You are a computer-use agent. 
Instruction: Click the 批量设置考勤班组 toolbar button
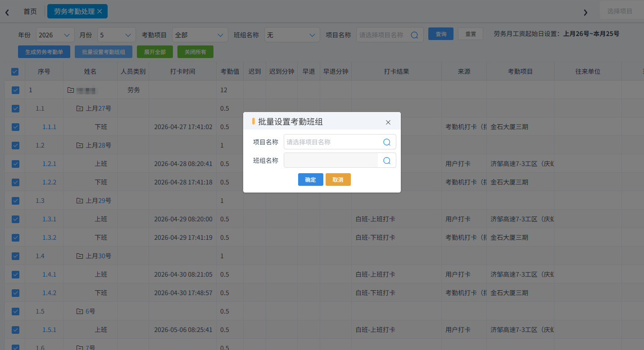[x=104, y=52]
